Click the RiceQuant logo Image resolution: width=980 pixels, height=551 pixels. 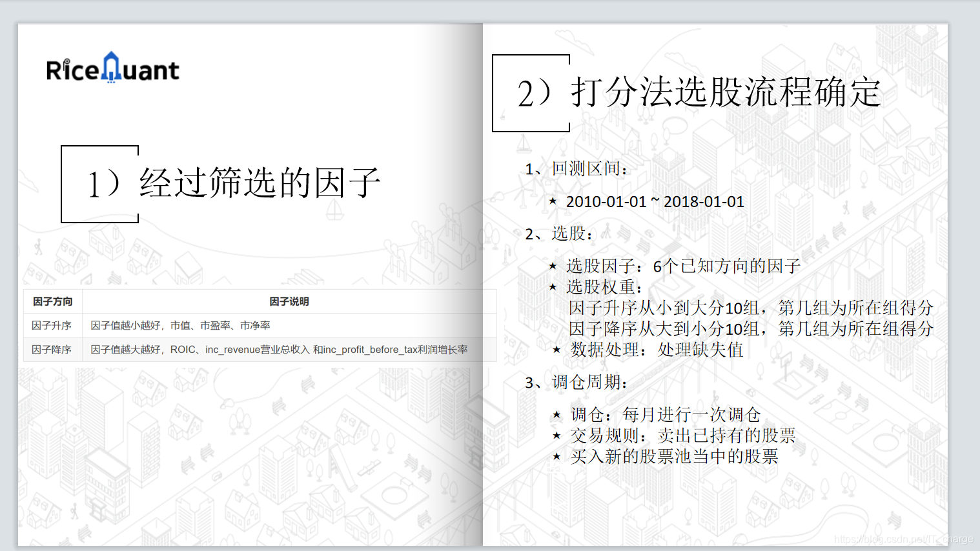(112, 68)
